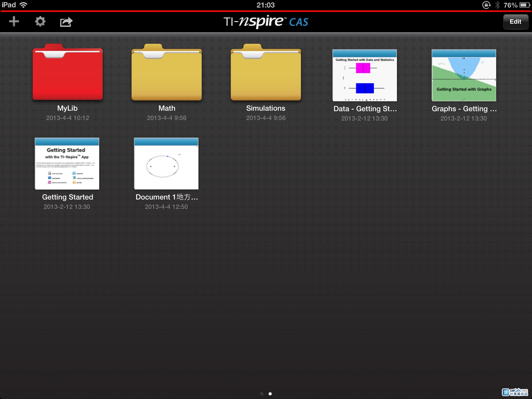Tap the rotation lock status icon
This screenshot has width=532, height=399.
pyautogui.click(x=486, y=5)
